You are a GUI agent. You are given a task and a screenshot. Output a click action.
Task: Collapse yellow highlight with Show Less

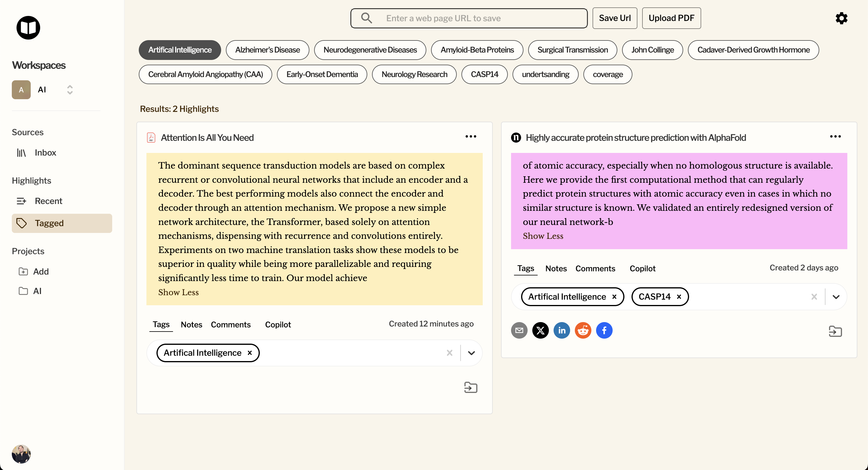pyautogui.click(x=178, y=292)
